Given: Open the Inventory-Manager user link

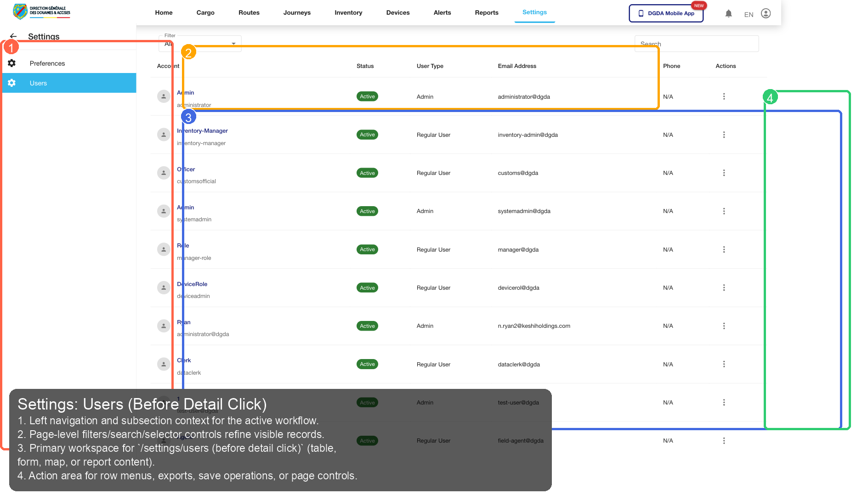Looking at the screenshot, I should 202,131.
